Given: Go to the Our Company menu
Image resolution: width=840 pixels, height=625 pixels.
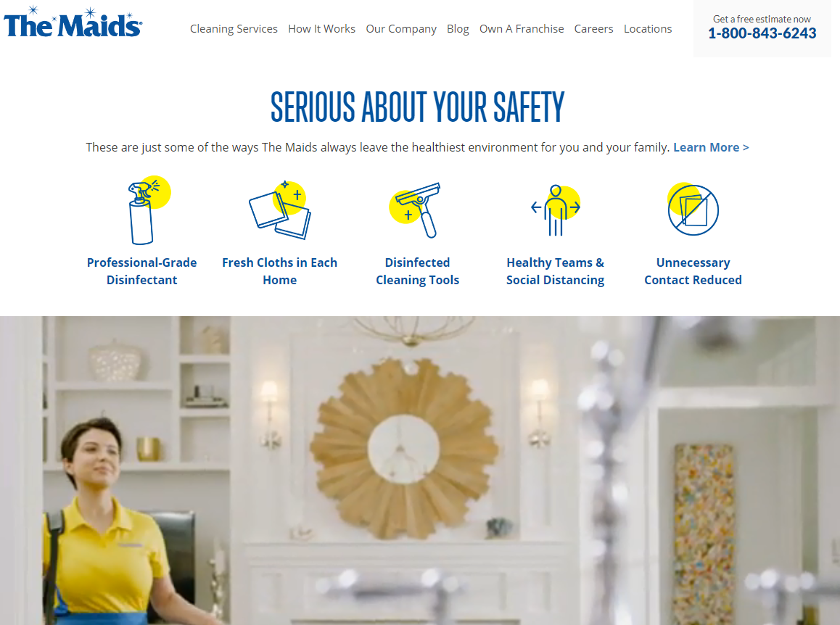Looking at the screenshot, I should [400, 29].
